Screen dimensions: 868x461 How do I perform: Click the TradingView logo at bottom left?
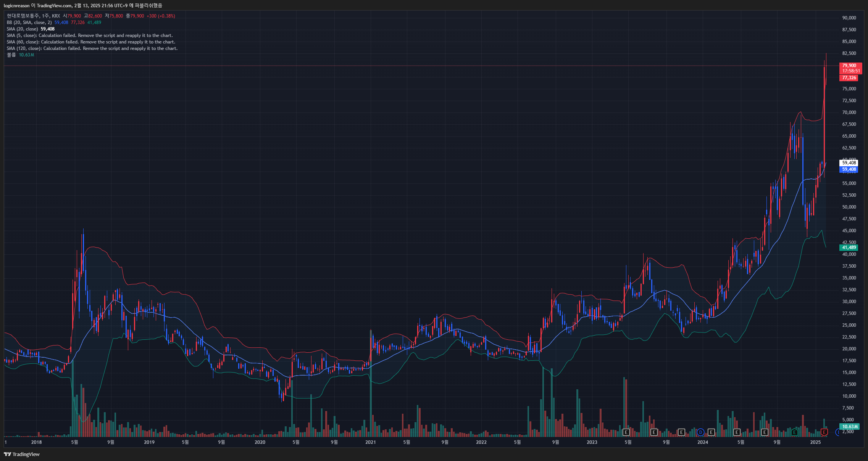(x=22, y=454)
